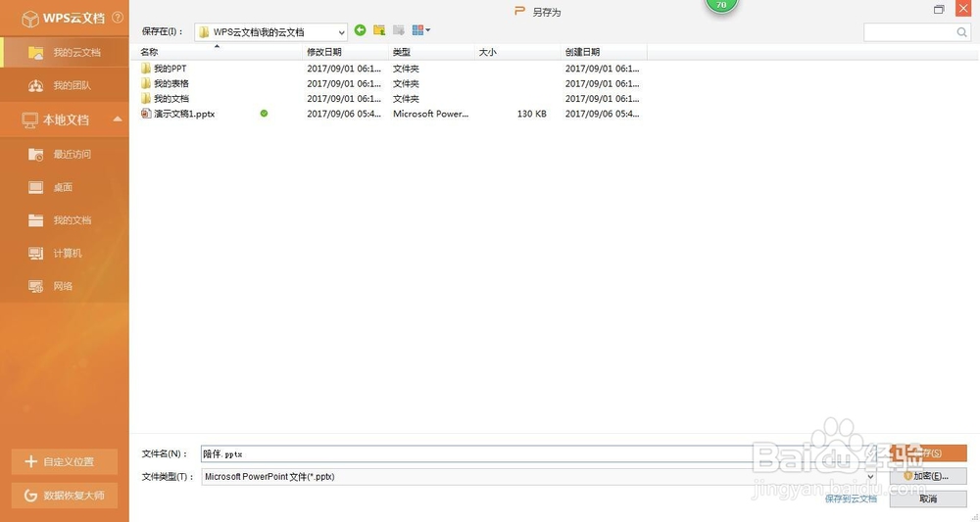Select 最近访问 in the sidebar

pos(65,154)
